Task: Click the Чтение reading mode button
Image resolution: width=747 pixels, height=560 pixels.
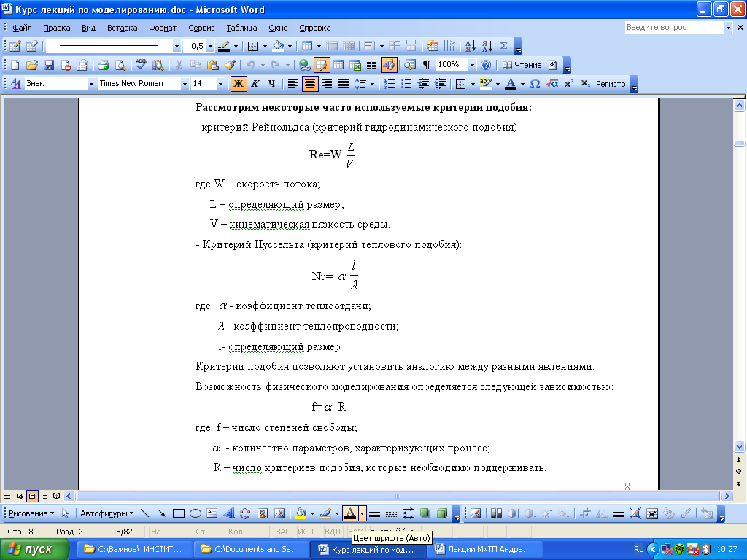Action: coord(522,65)
